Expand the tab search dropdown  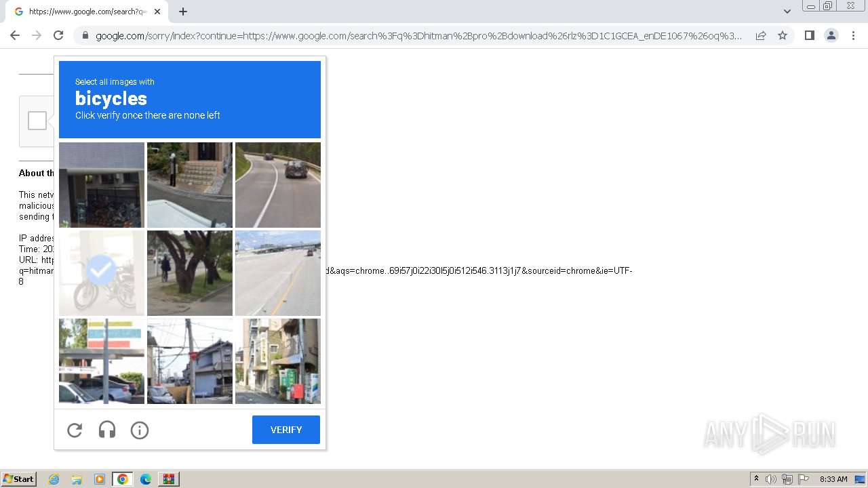coord(787,12)
